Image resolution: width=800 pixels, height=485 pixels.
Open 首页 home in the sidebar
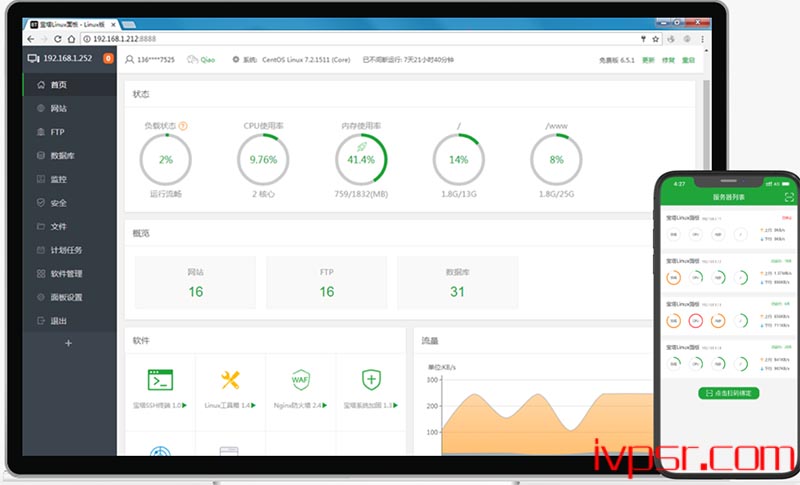coord(70,85)
